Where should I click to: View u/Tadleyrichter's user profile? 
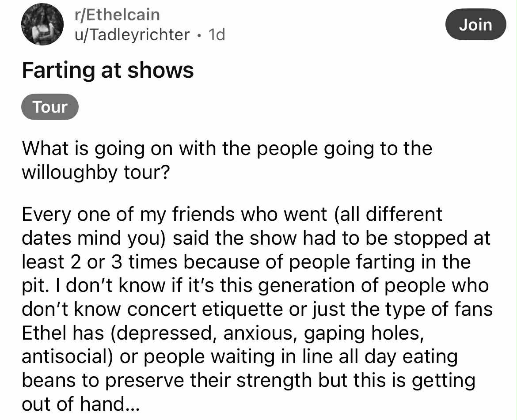pyautogui.click(x=132, y=34)
